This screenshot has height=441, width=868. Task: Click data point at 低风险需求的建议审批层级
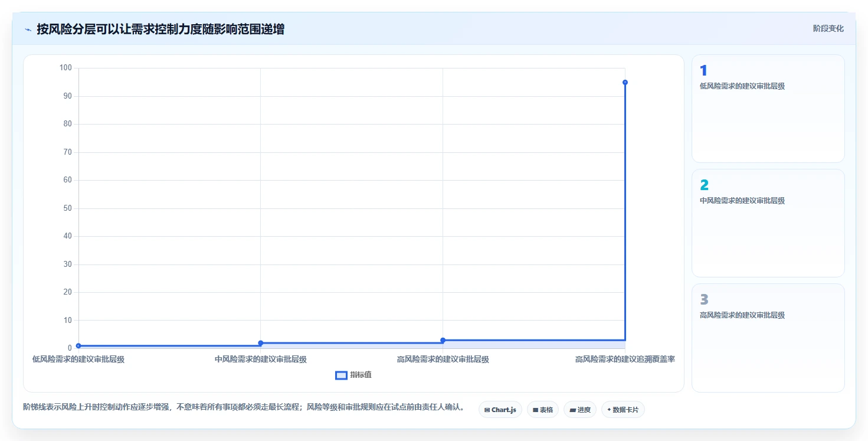pos(78,346)
